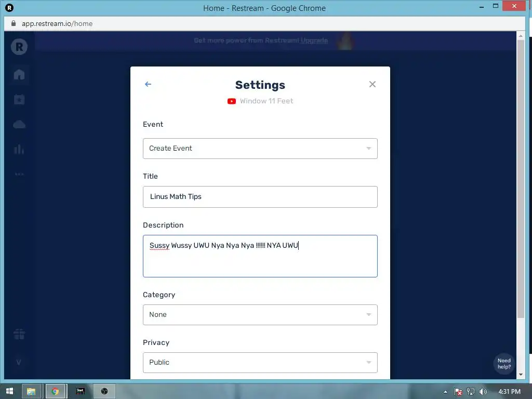Switch to Google Chrome in taskbar

[x=55, y=391]
